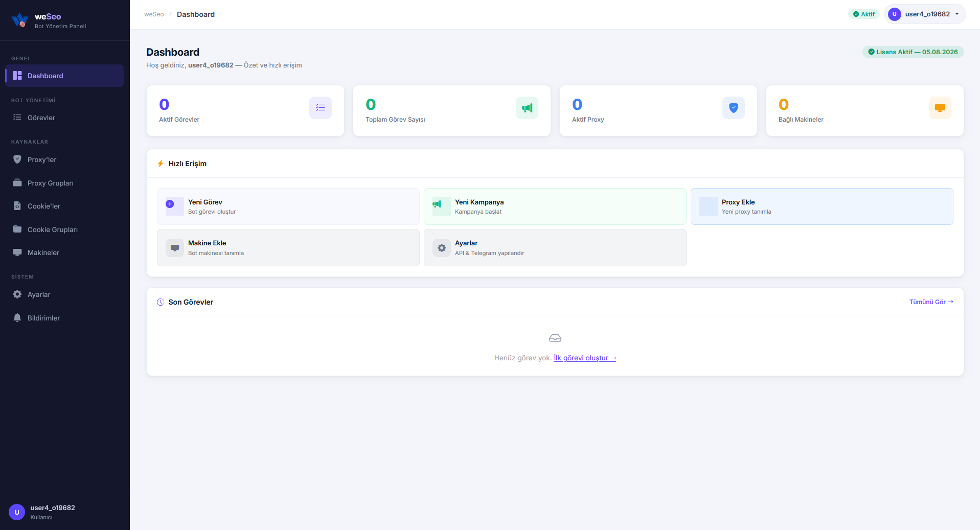The image size is (980, 530).
Task: Open Görevler in the sidebar
Action: coord(64,118)
